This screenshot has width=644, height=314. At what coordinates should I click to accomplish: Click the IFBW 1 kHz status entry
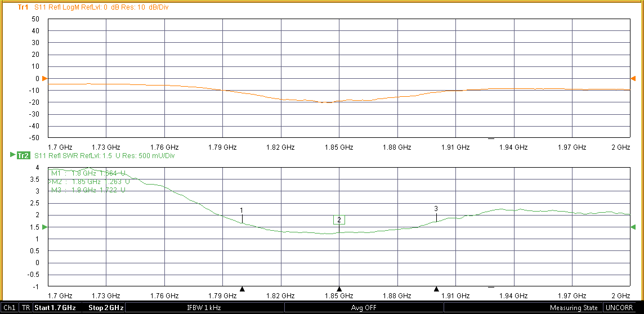[x=204, y=308]
